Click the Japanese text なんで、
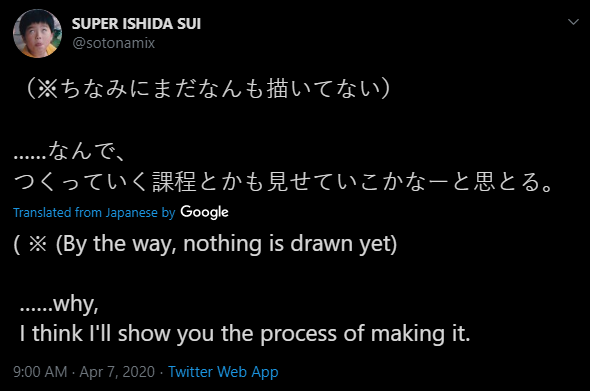 pos(86,151)
